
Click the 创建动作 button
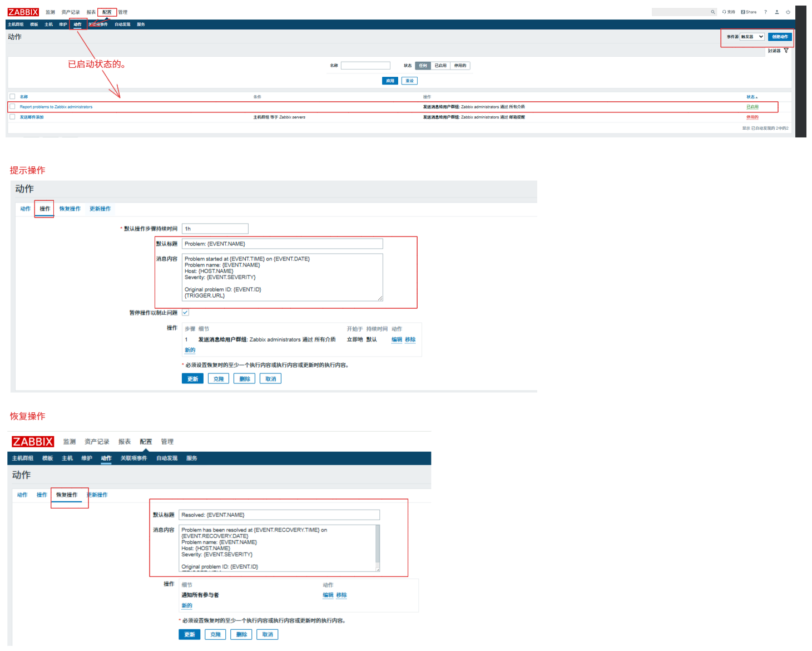(x=780, y=37)
